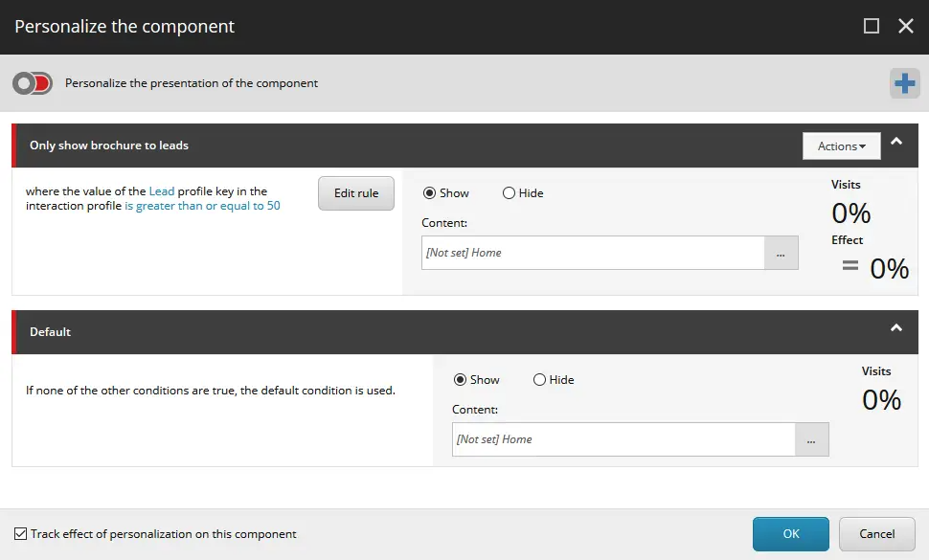Maximize the Personalize the component dialog

point(872,26)
